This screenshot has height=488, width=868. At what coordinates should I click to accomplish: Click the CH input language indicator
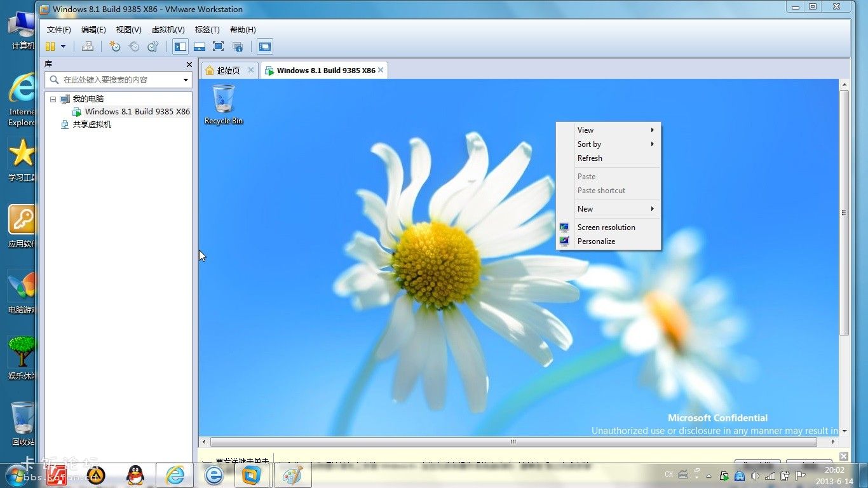[x=668, y=475]
